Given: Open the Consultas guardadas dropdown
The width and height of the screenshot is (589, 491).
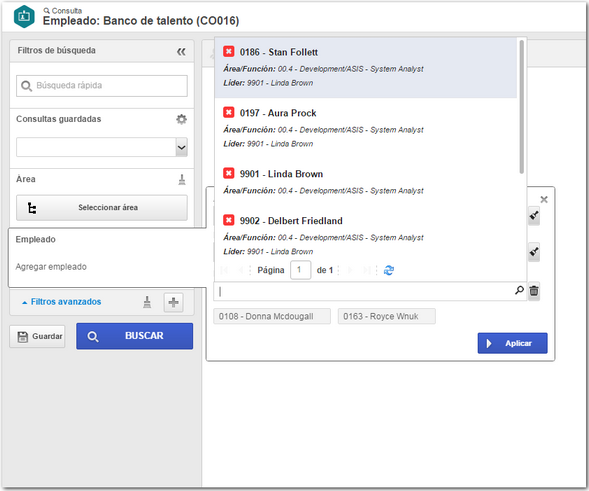Looking at the screenshot, I should click(181, 147).
